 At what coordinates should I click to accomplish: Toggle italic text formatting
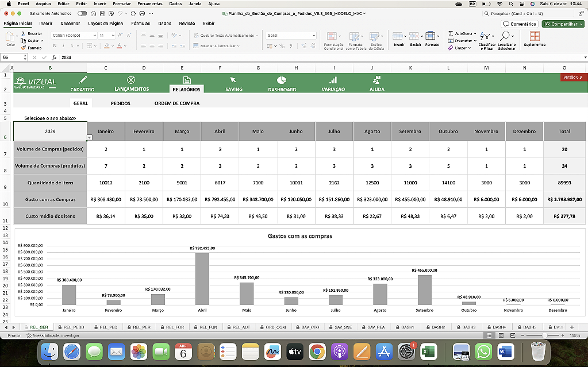tap(63, 46)
